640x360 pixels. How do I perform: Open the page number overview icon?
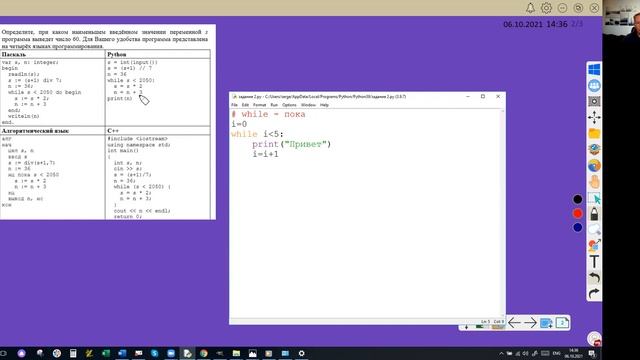click(x=562, y=323)
